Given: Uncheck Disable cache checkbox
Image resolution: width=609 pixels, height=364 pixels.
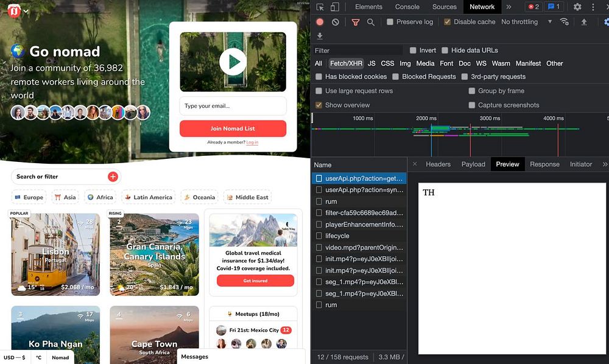Looking at the screenshot, I should point(448,22).
